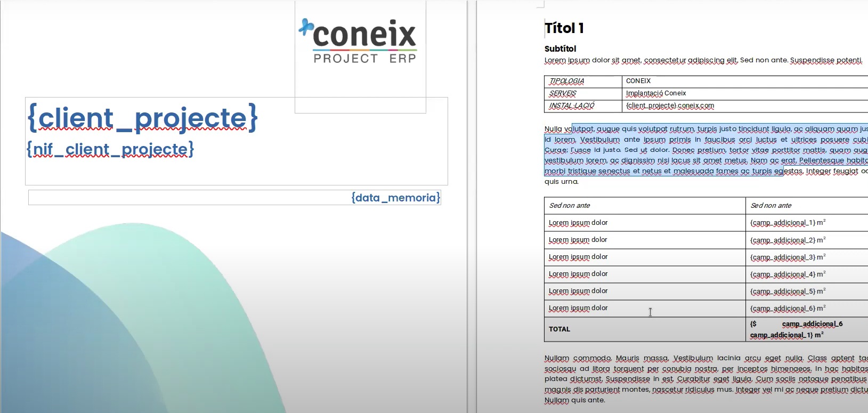868x413 pixels.
Task: Click the 'quis urna.' line
Action: pyautogui.click(x=561, y=182)
